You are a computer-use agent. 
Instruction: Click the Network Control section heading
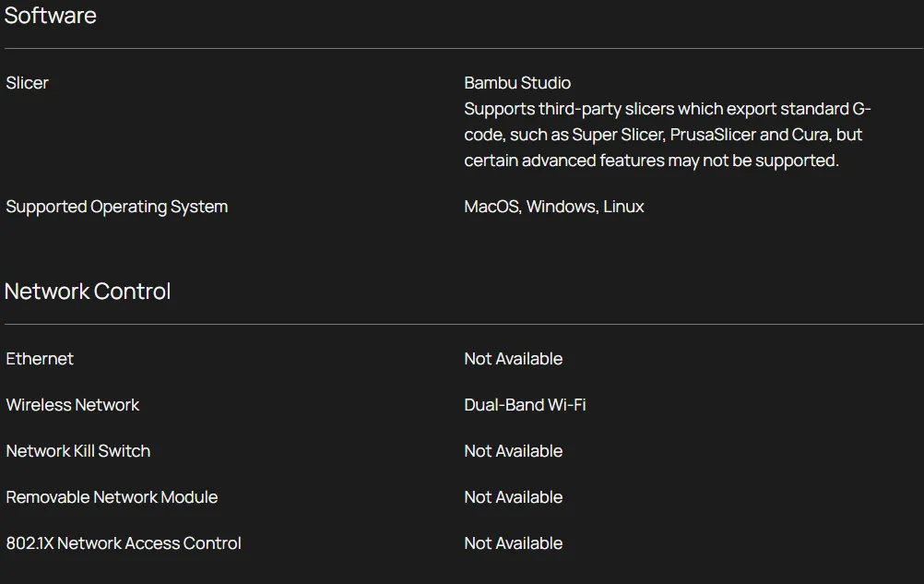[x=88, y=292]
